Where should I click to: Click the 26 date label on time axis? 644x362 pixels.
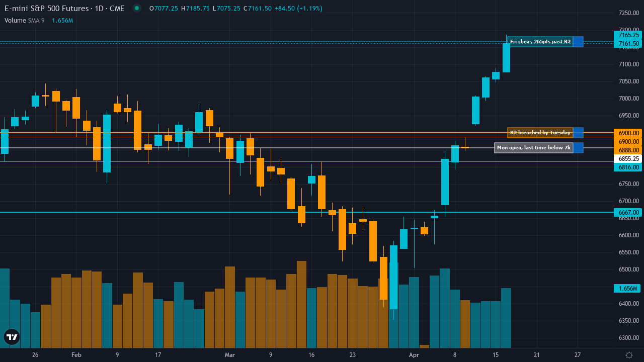[x=35, y=355]
